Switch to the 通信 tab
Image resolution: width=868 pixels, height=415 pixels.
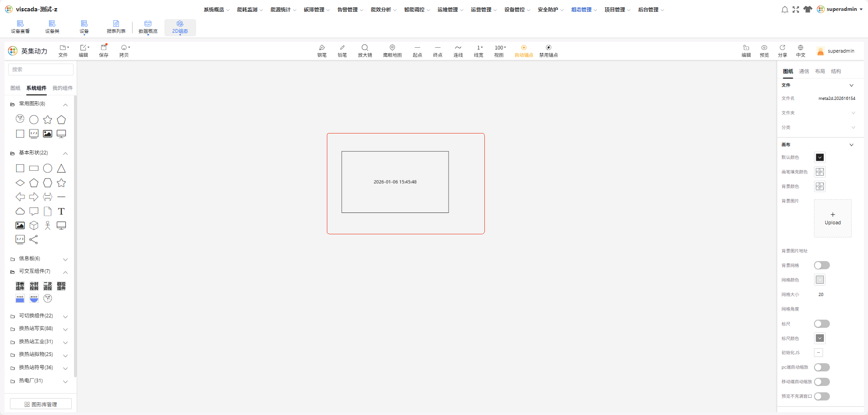click(804, 71)
